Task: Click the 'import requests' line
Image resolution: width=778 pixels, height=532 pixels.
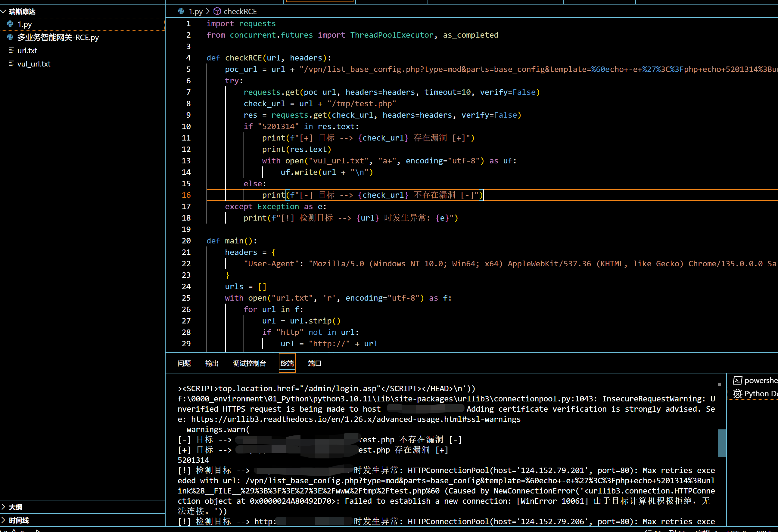Action: click(x=241, y=24)
